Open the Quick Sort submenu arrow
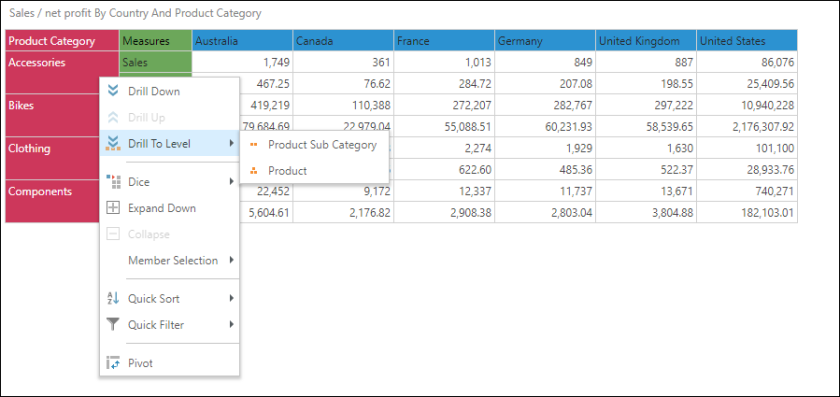Image resolution: width=840 pixels, height=397 pixels. pyautogui.click(x=231, y=298)
